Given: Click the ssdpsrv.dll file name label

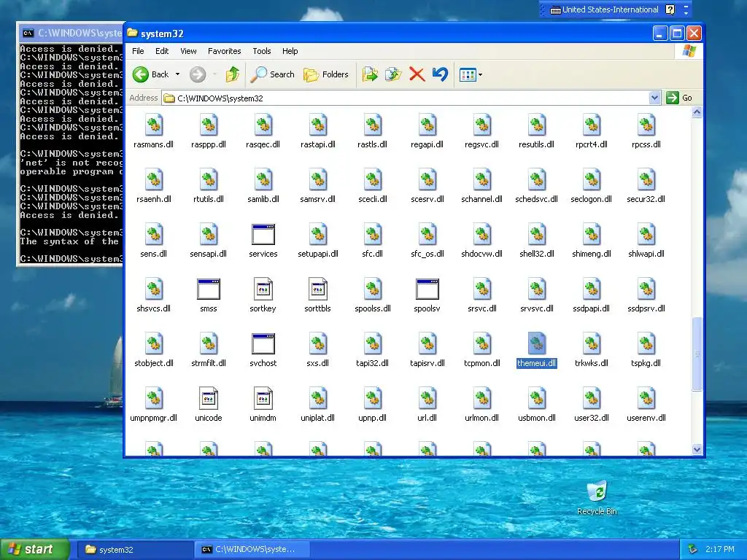Looking at the screenshot, I should click(646, 308).
